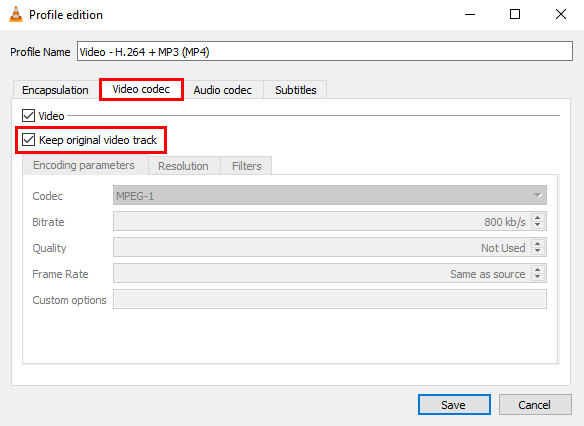Click the Custom options text field
The height and width of the screenshot is (426, 584).
point(330,299)
